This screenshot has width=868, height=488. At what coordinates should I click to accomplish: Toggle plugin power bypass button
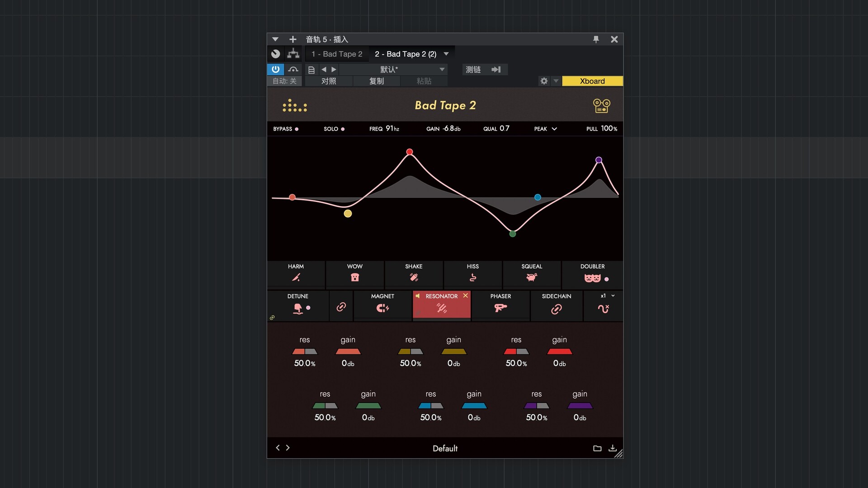click(275, 69)
